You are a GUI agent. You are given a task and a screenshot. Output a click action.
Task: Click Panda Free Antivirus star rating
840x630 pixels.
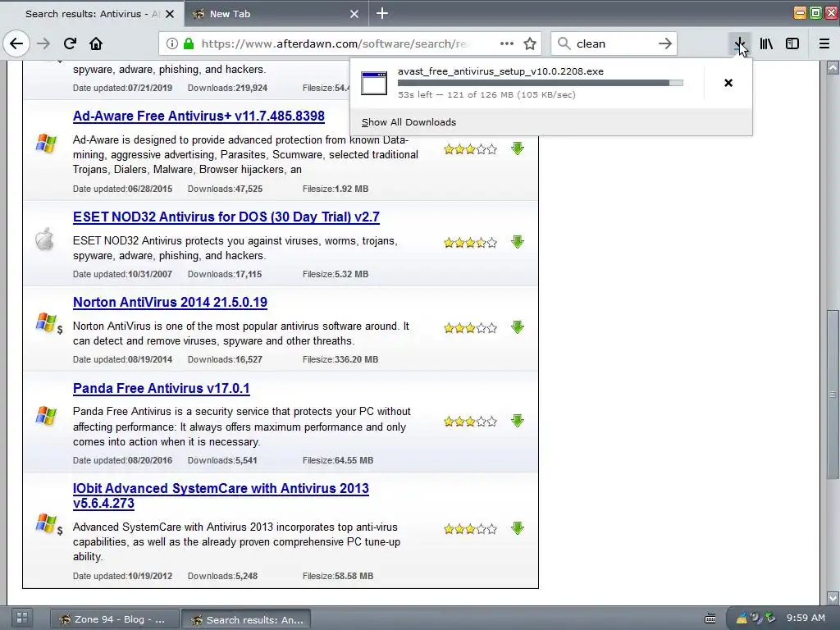[x=470, y=422]
